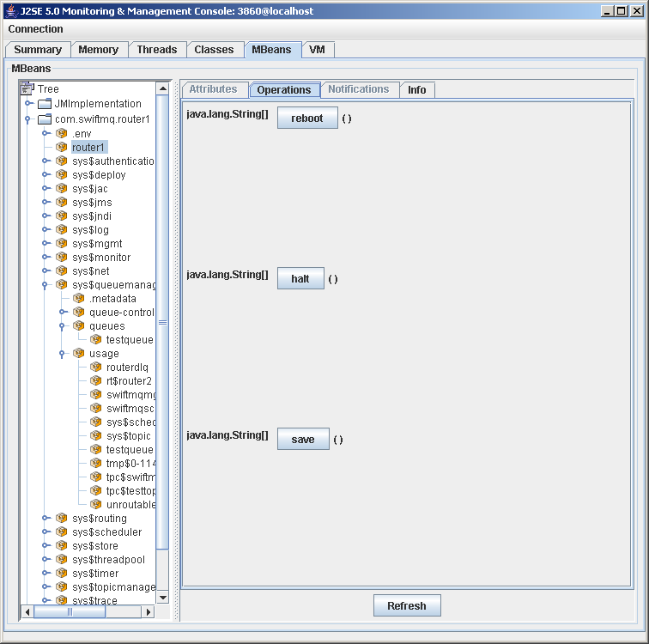Click the tree's vertical scrollbar down arrow
This screenshot has width=649, height=644.
[162, 598]
